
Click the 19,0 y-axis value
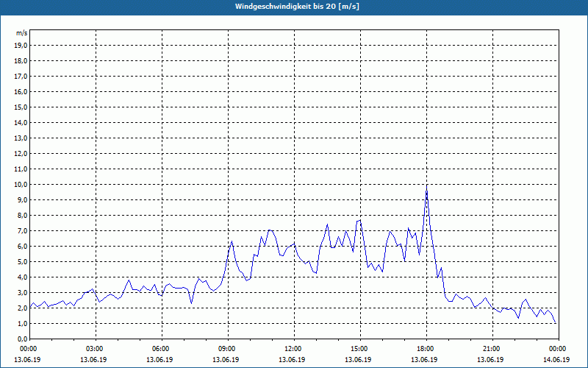coord(21,46)
